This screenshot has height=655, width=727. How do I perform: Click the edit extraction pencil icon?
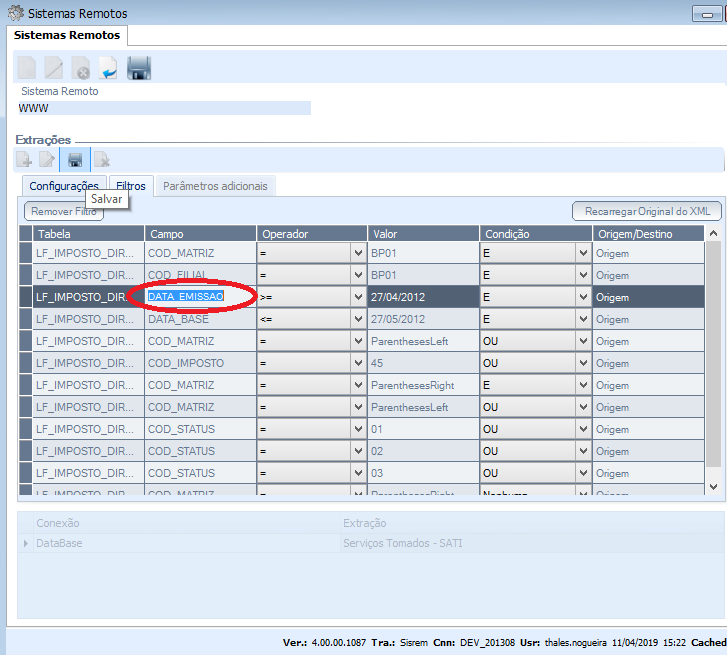point(48,159)
